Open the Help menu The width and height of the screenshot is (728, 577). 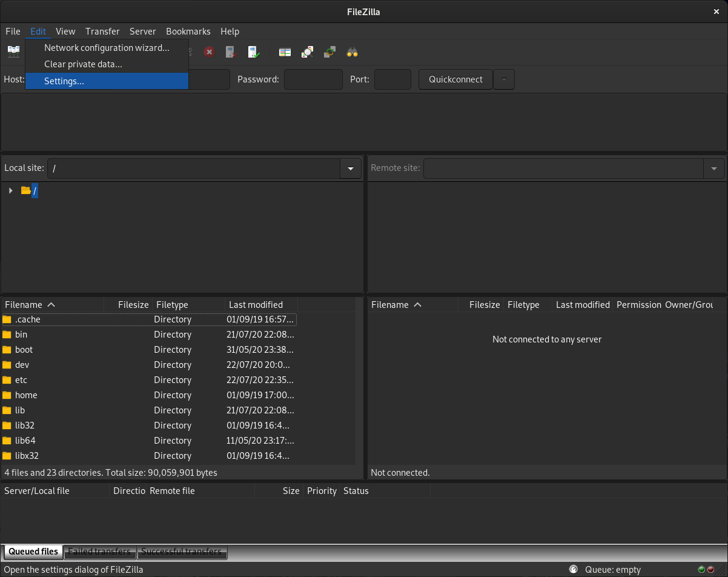[x=230, y=32]
